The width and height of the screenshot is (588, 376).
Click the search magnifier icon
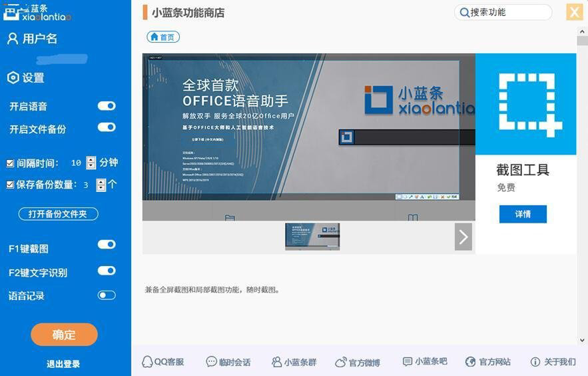coord(464,13)
